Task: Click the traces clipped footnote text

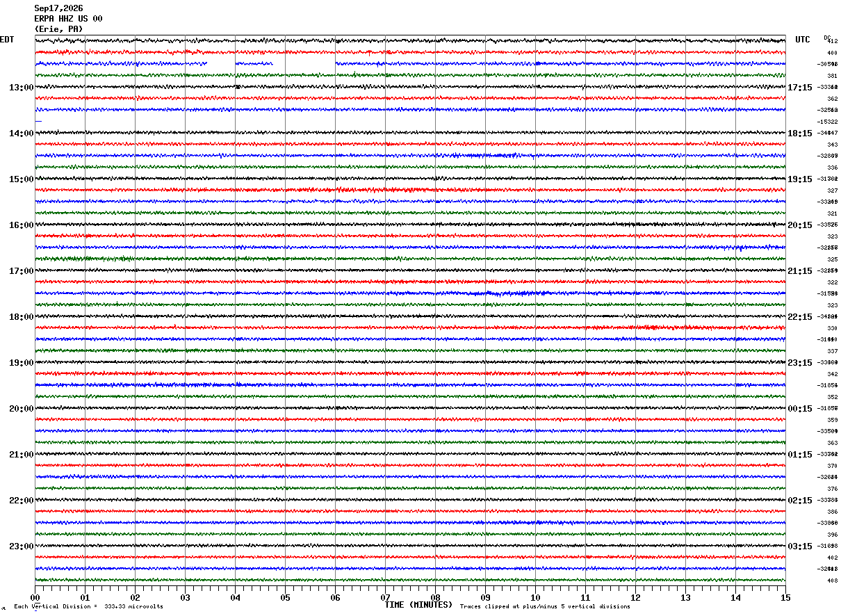Action: [545, 607]
